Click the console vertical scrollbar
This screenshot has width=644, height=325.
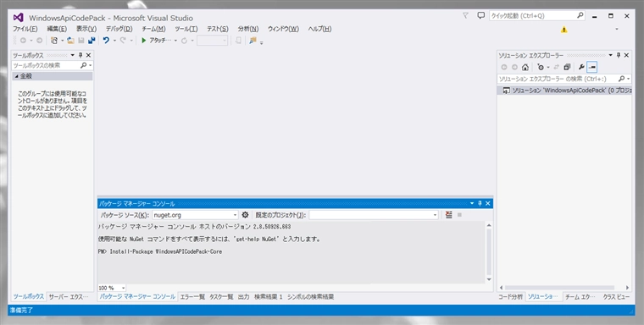pyautogui.click(x=489, y=252)
